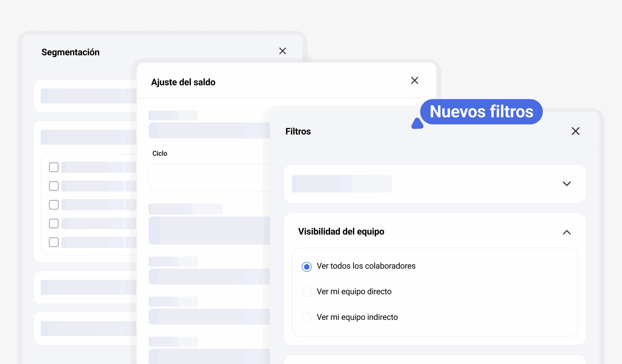Screen dimensions: 622x364
Task: Check the third checkbox in Segmentación
Action: click(x=53, y=205)
